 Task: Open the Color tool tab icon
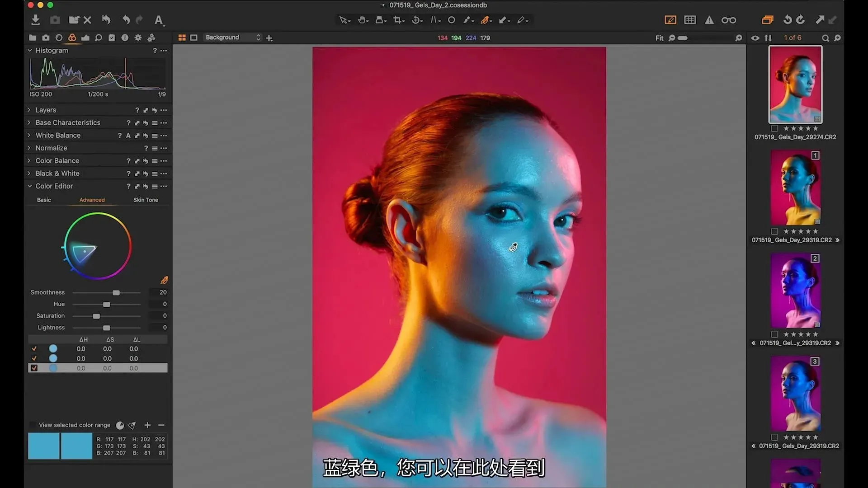tap(72, 38)
